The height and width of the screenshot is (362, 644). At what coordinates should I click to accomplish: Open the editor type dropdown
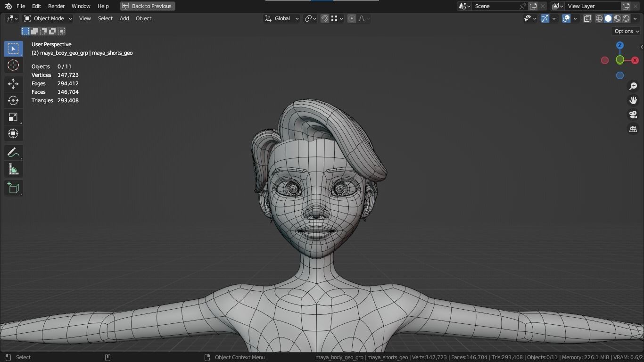(12, 18)
